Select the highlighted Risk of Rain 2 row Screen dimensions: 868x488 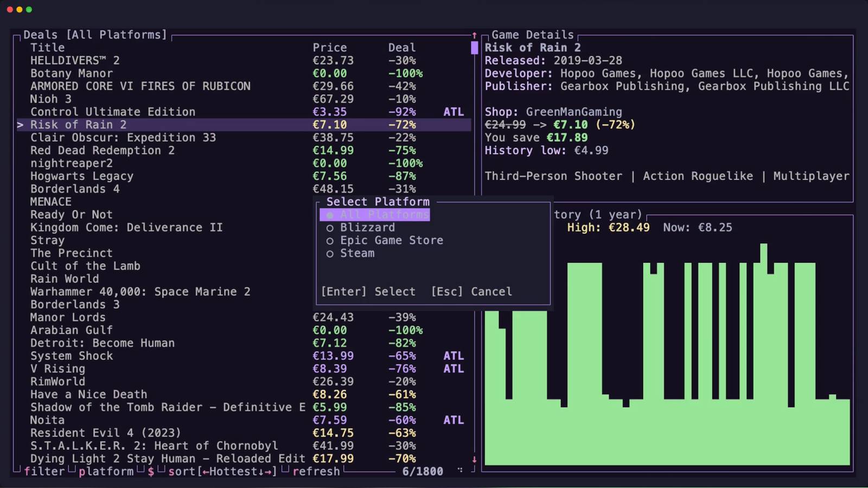[244, 125]
